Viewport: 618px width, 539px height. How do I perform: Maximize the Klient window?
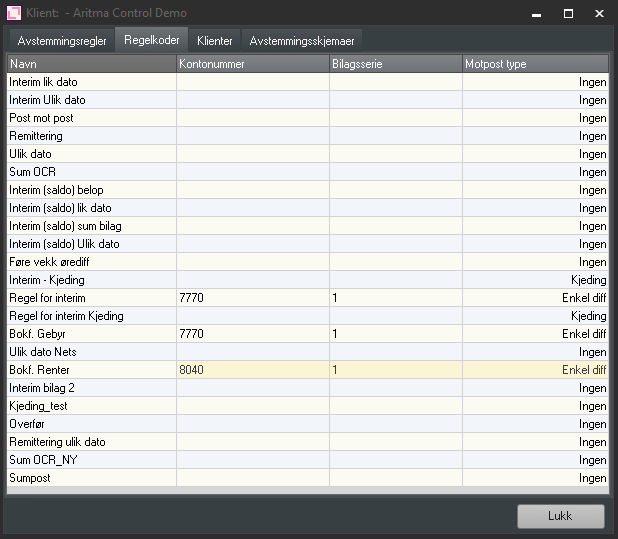568,14
